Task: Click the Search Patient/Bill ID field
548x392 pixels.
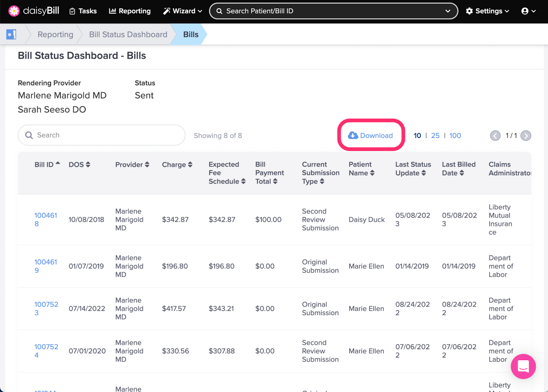Action: (334, 11)
